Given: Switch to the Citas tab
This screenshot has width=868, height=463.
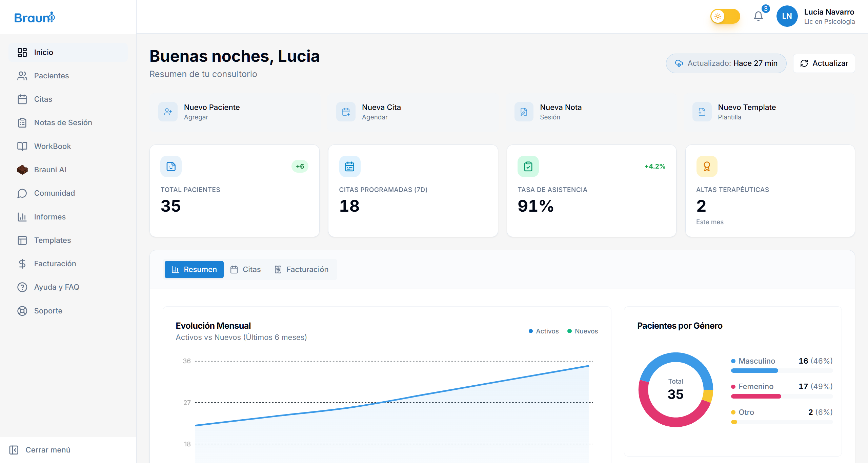Looking at the screenshot, I should (246, 269).
